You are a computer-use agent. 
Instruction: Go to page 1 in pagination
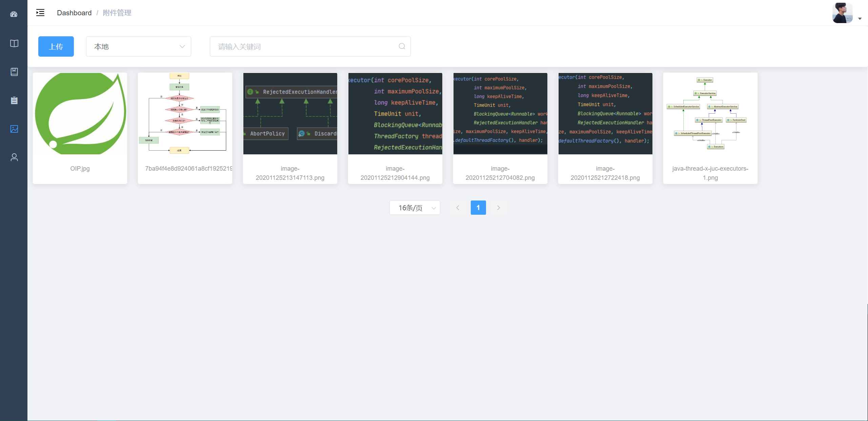tap(478, 208)
